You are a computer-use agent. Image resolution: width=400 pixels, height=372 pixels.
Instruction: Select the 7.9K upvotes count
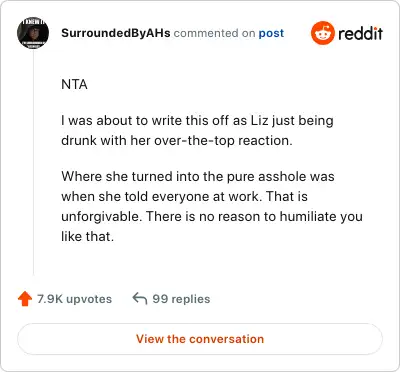click(74, 299)
